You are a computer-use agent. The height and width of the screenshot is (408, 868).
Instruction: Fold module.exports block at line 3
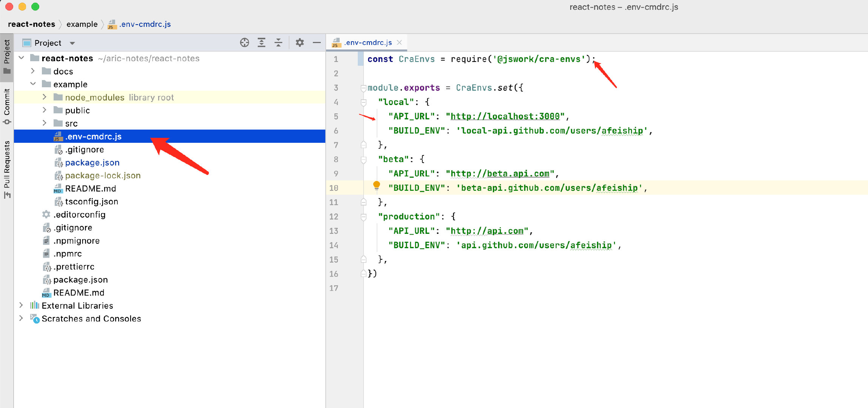point(363,88)
